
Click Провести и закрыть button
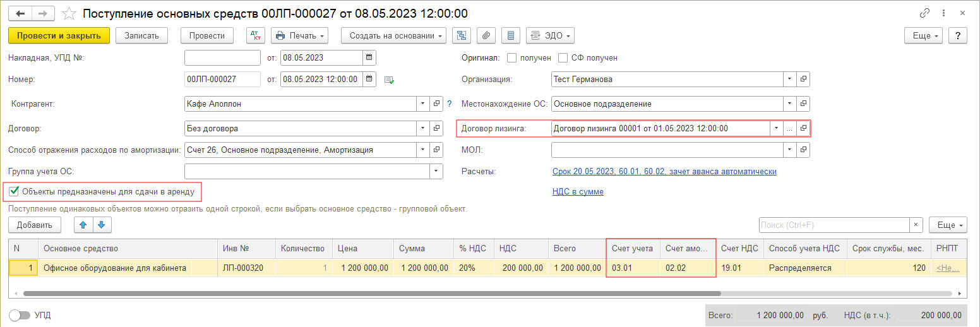(59, 36)
